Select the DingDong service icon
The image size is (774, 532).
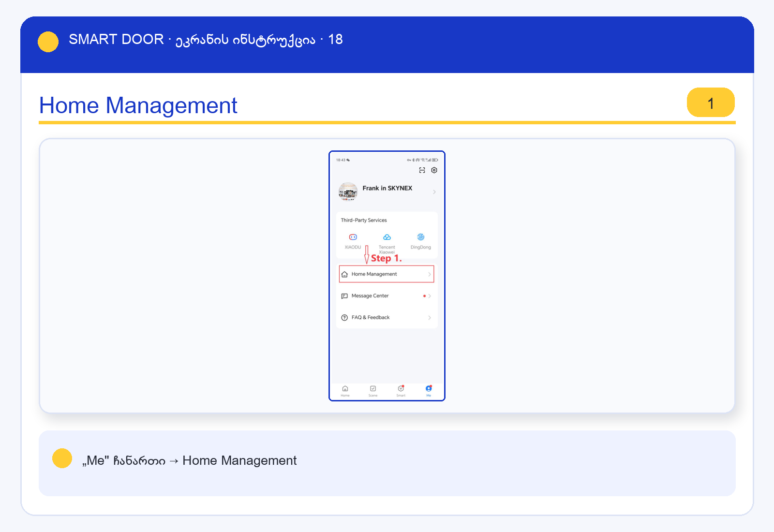click(x=420, y=237)
